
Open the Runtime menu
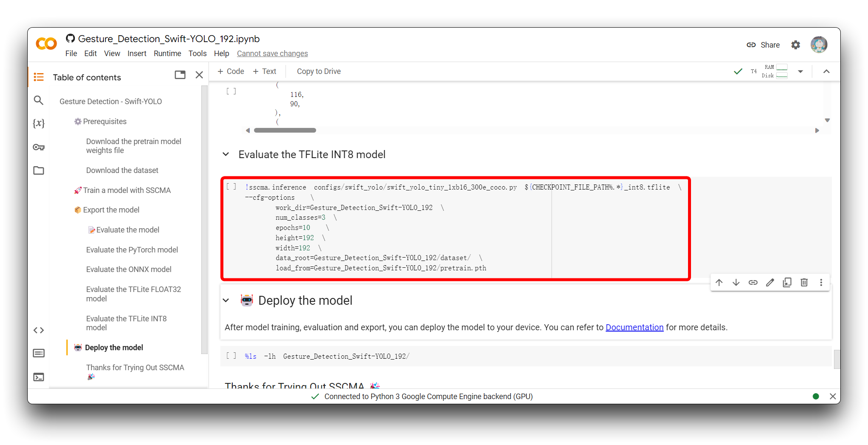click(x=167, y=54)
